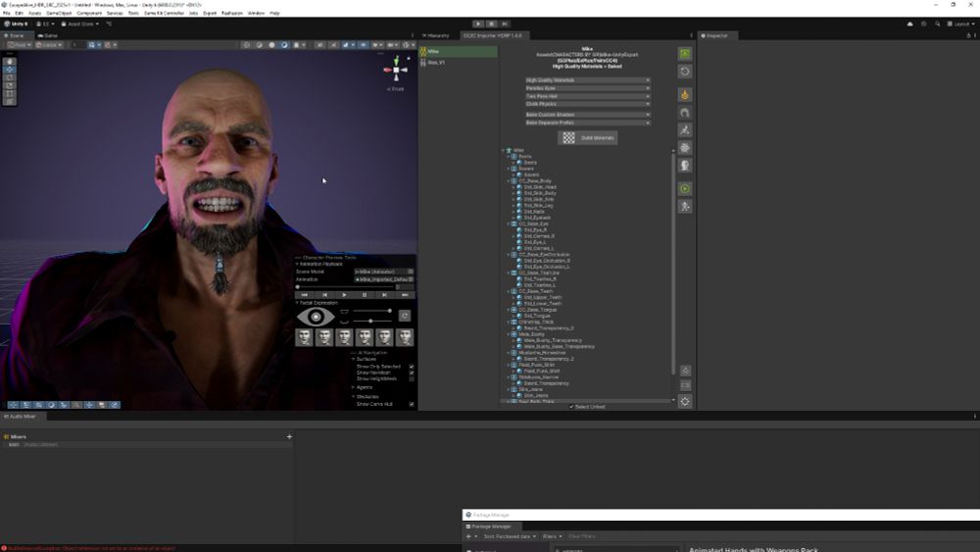The width and height of the screenshot is (980, 552).
Task: Jump to first frame in Animation Playback
Action: point(305,294)
